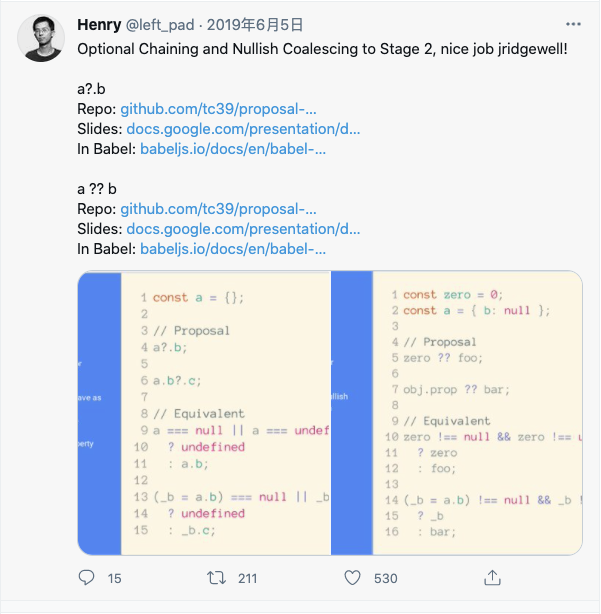
Task: Like the tweet with heart icon
Action: [x=352, y=578]
